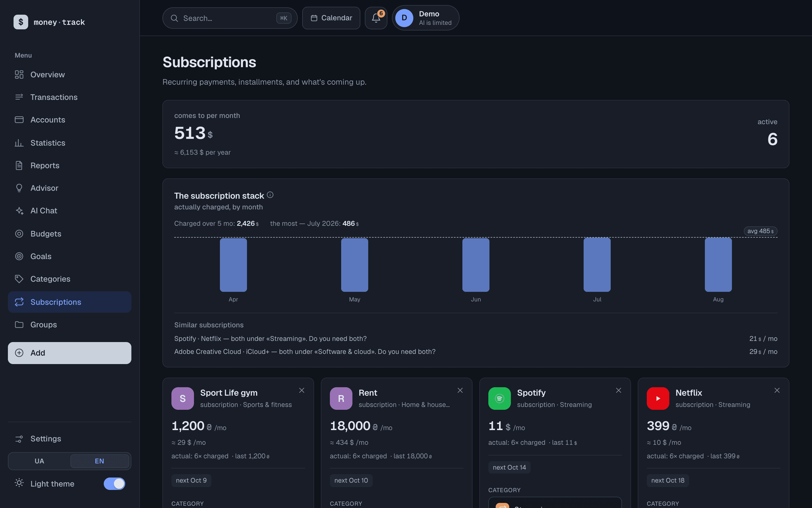Select the Subscriptions menu item

click(69, 302)
